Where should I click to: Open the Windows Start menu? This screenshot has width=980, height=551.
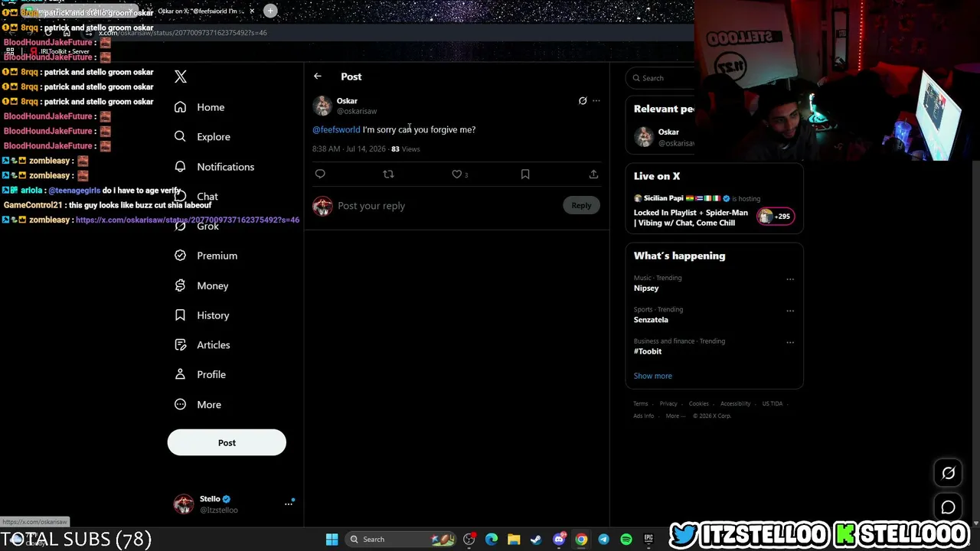coord(332,540)
